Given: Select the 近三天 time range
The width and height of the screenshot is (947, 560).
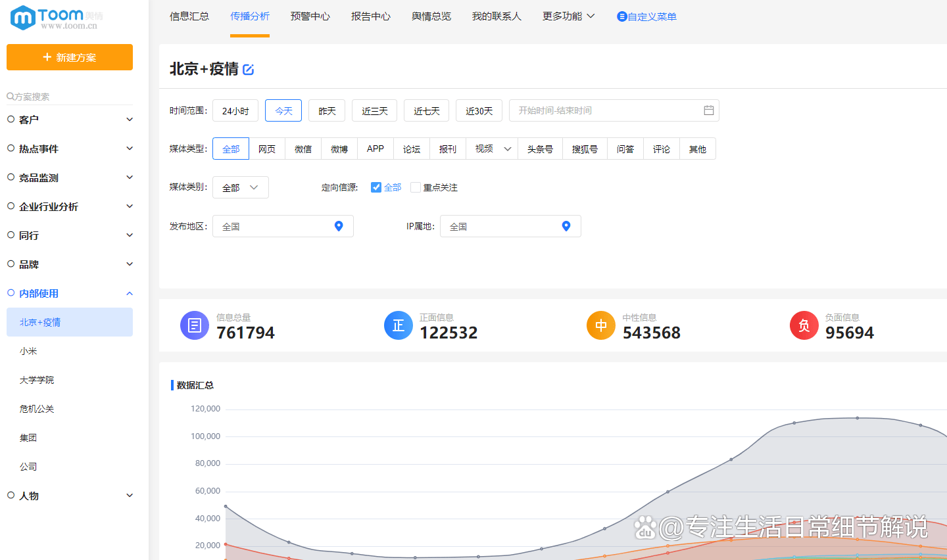Looking at the screenshot, I should 374,110.
